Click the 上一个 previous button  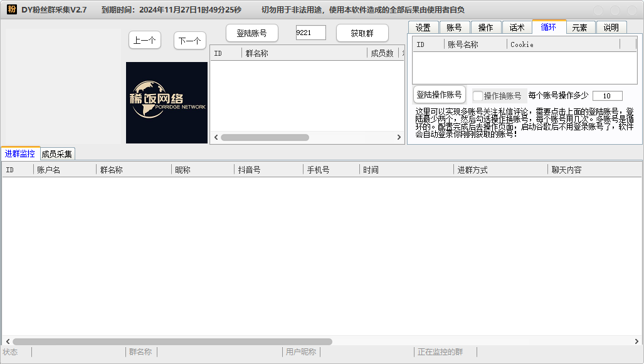pos(145,41)
